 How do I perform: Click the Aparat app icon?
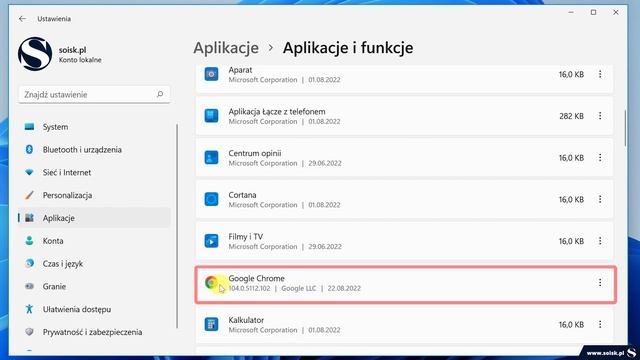(211, 74)
